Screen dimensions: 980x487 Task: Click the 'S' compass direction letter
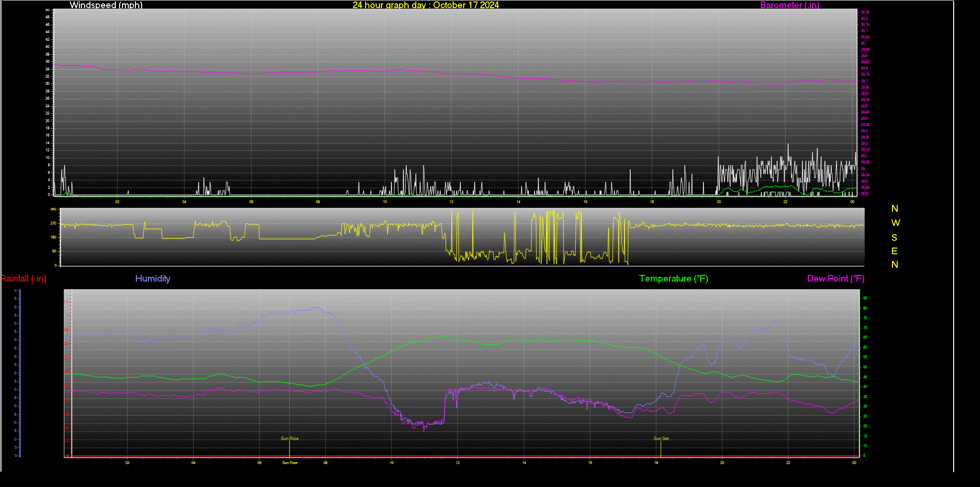point(894,238)
